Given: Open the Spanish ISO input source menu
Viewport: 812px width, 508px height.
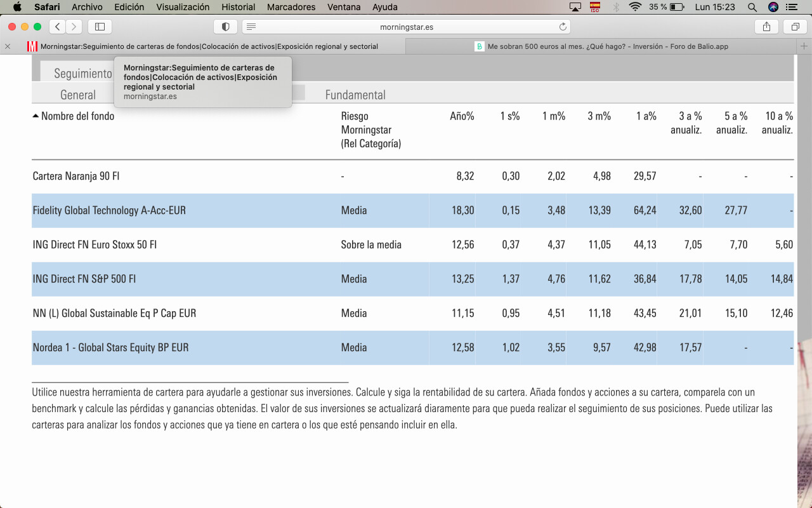Looking at the screenshot, I should click(x=595, y=7).
